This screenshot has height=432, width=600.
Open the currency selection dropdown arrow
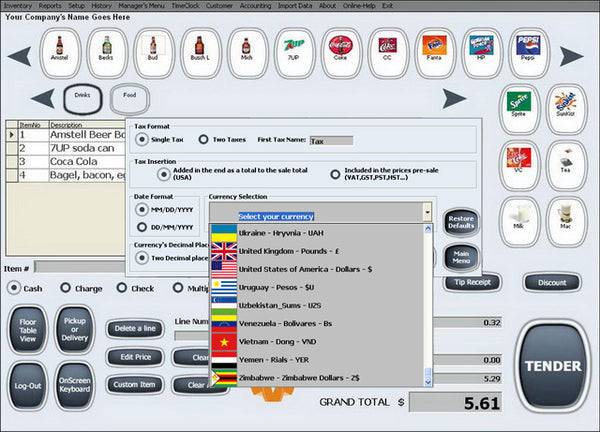427,212
